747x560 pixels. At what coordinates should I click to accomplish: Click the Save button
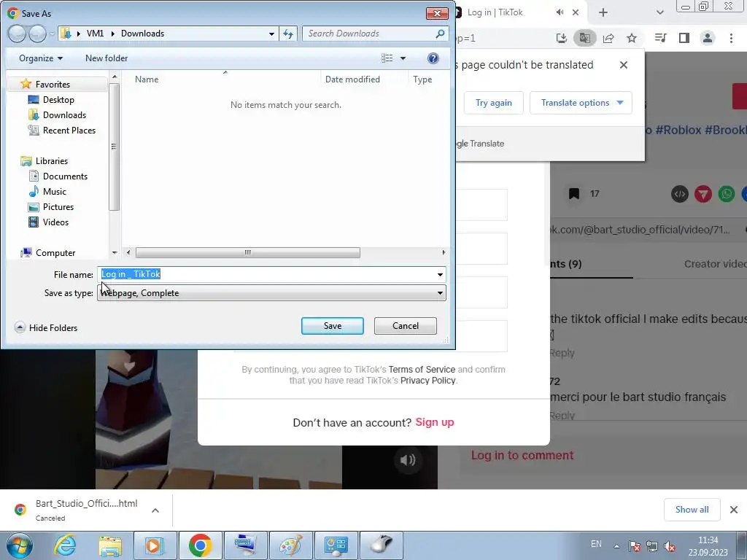(x=333, y=326)
